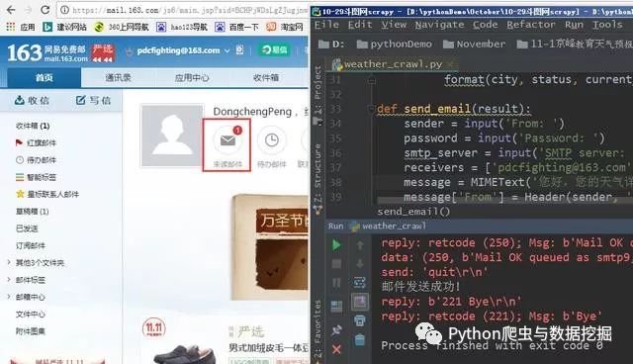Open the 已发送 sent folder
This screenshot has width=633, height=364.
tap(27, 228)
